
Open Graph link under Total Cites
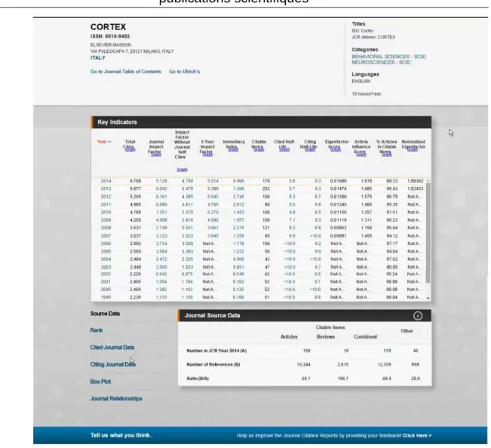pos(130,149)
